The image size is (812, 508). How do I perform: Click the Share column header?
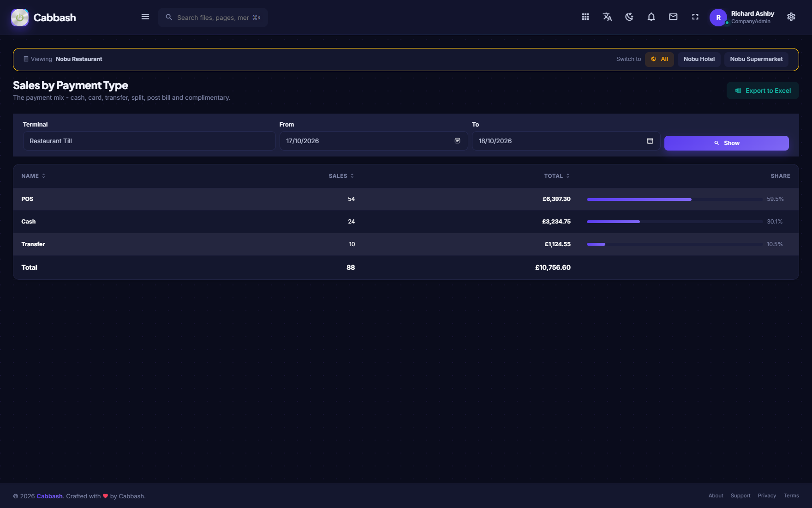780,176
